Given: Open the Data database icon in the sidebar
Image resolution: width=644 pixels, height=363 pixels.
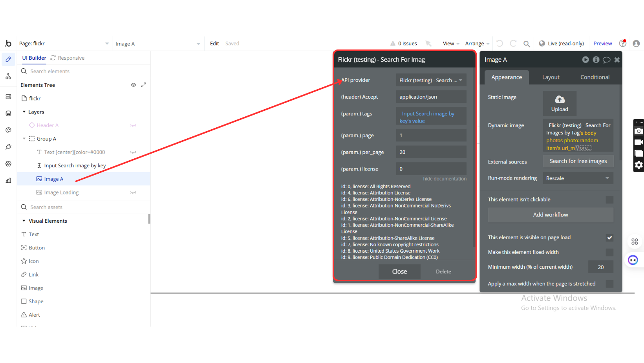Looking at the screenshot, I should (8, 114).
